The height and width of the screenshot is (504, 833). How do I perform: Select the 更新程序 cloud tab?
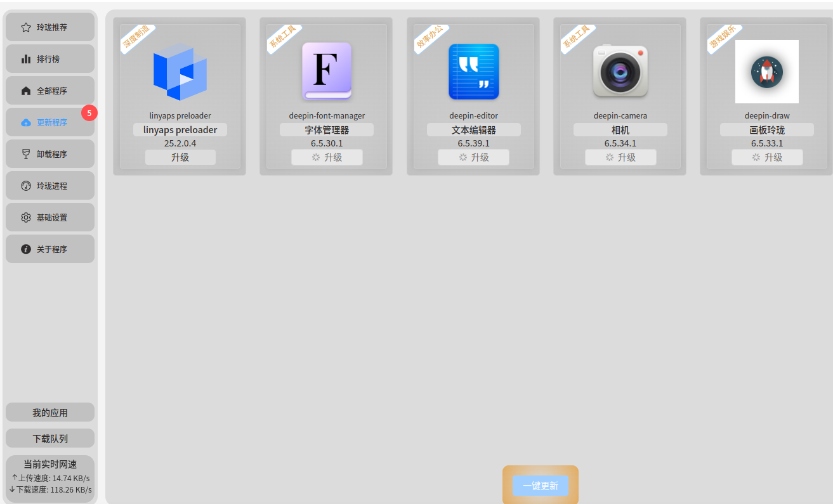(50, 122)
